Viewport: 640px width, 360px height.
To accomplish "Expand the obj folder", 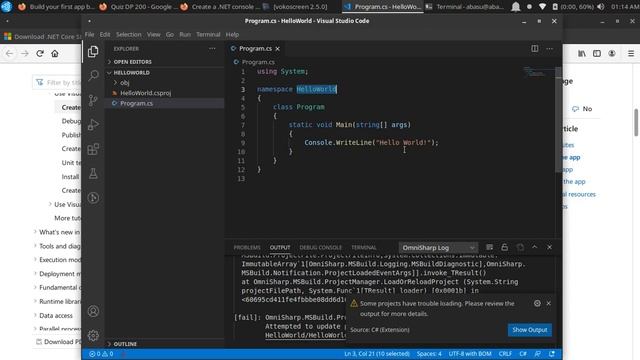I will click(124, 82).
